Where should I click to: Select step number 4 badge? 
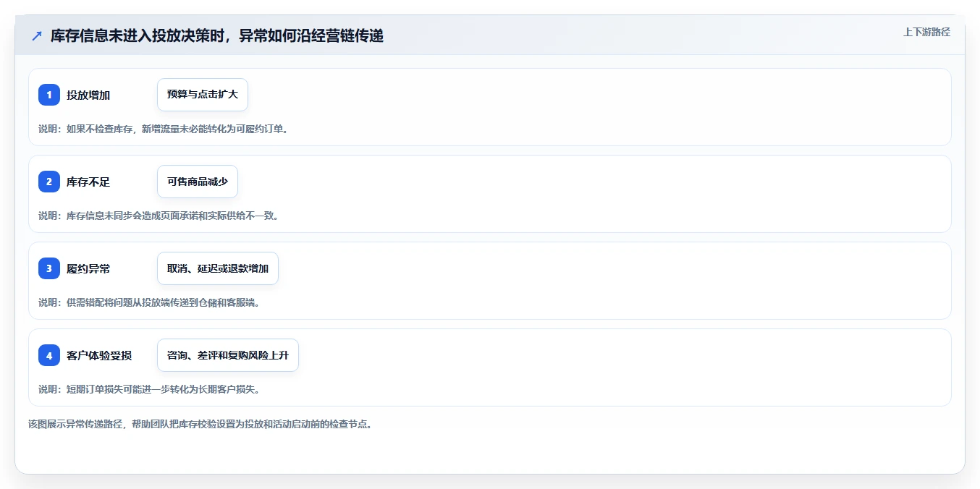[x=49, y=355]
